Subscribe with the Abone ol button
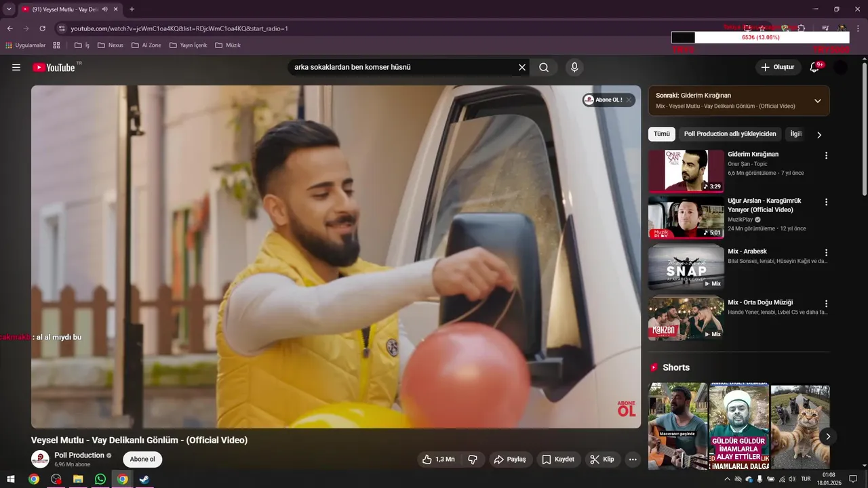The height and width of the screenshot is (488, 868). coord(142,460)
